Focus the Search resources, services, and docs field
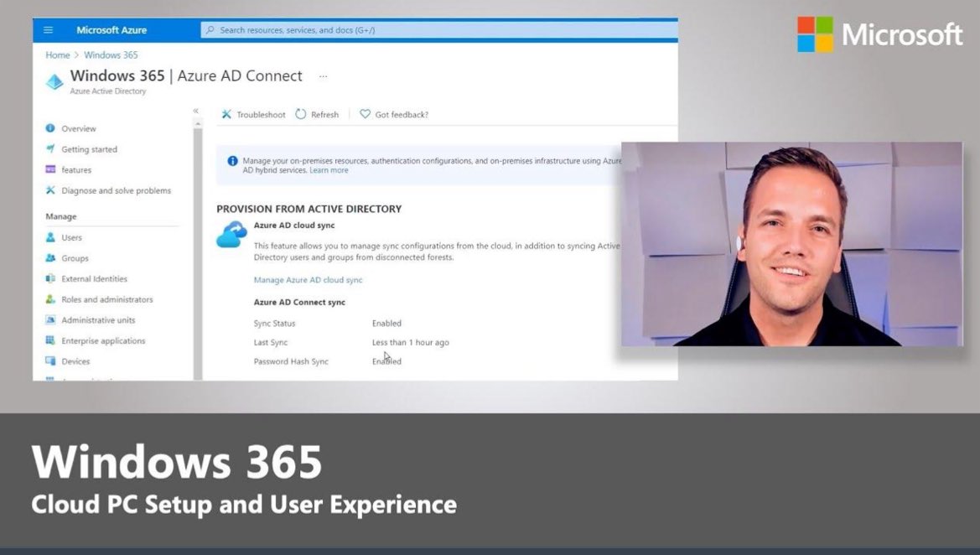Screen dimensions: 980x555 [438, 30]
